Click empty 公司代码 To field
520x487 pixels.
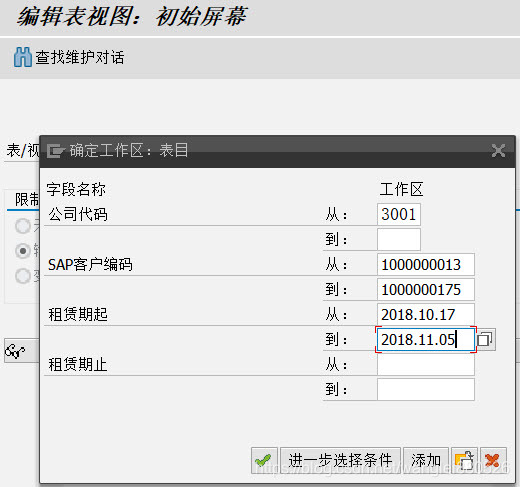pyautogui.click(x=399, y=239)
